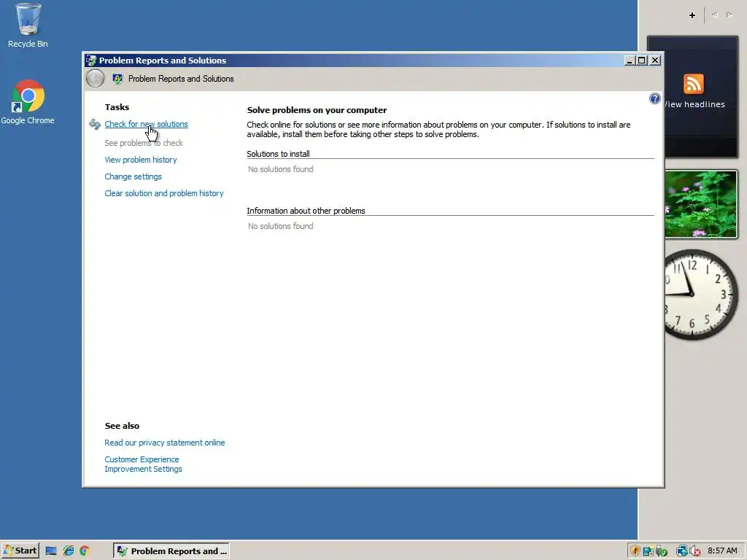Open Customer Experience Improvement Settings
747x560 pixels.
(x=143, y=464)
